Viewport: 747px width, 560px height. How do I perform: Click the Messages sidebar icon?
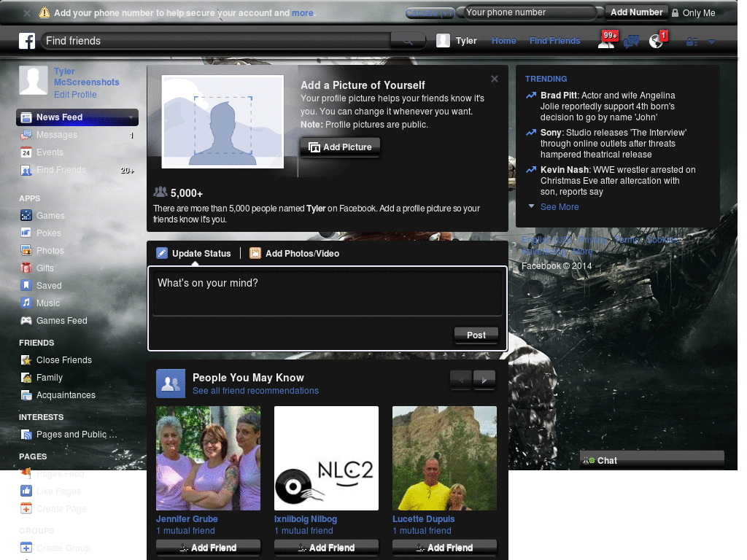point(26,135)
